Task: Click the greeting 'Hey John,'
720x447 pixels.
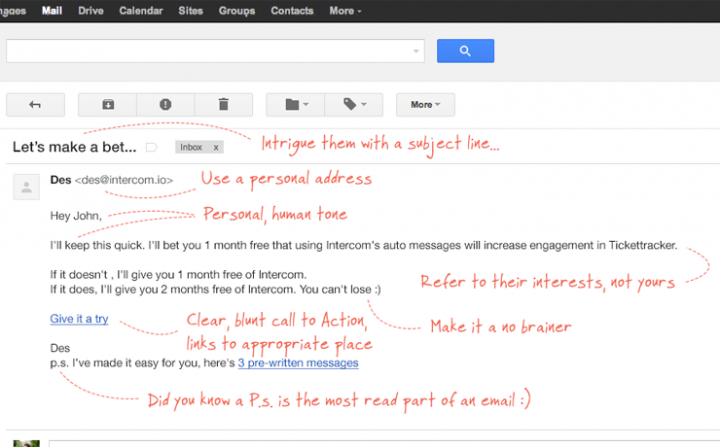Action: pyautogui.click(x=76, y=216)
